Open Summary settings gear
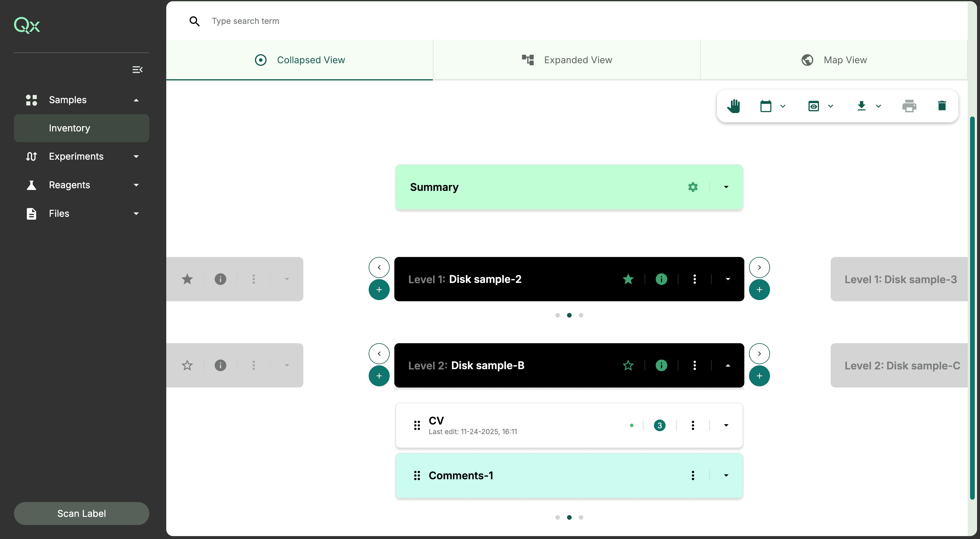Viewport: 980px width, 539px height. 693,187
